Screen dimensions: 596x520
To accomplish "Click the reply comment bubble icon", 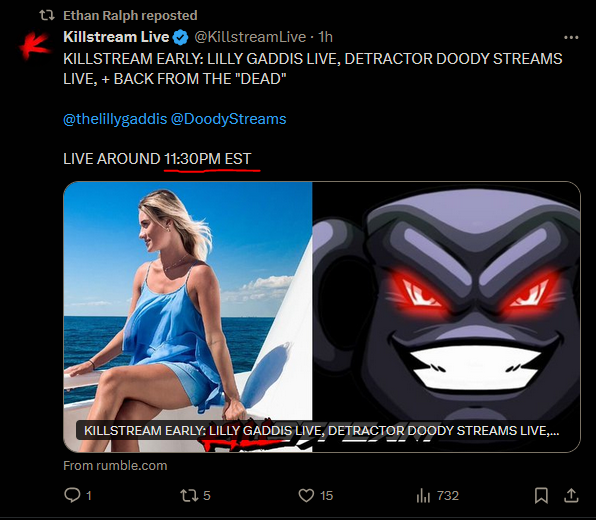I will pyautogui.click(x=72, y=495).
